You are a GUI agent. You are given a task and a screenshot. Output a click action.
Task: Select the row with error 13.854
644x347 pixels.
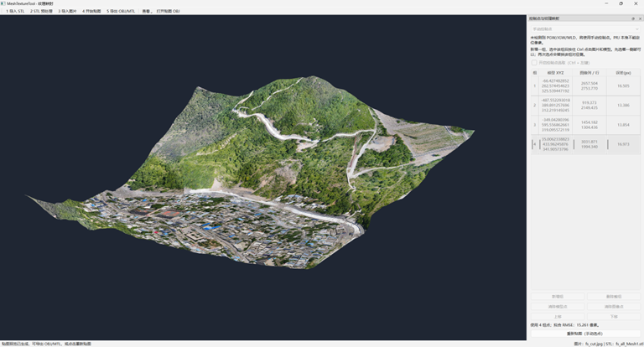[x=585, y=124]
